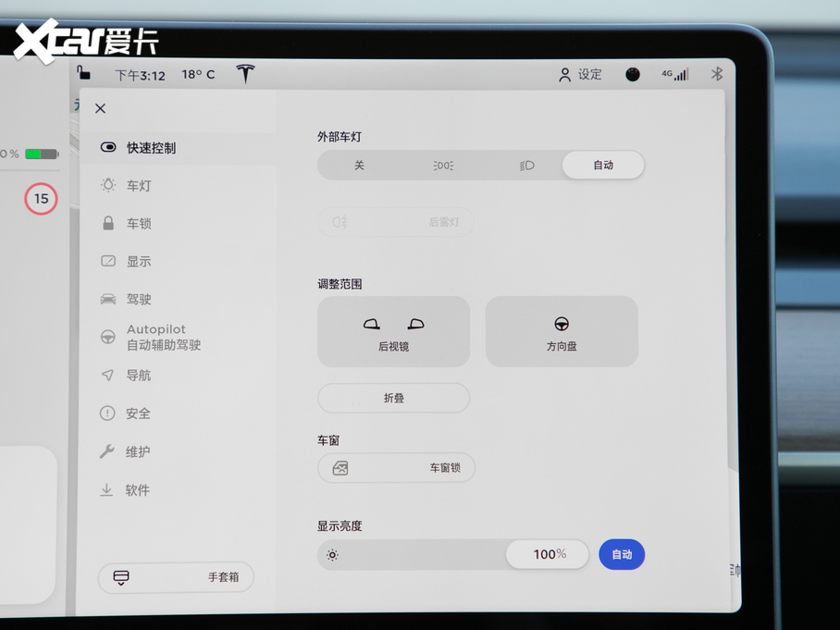This screenshot has height=630, width=840.
Task: Go to 软件 software section
Action: click(x=137, y=490)
